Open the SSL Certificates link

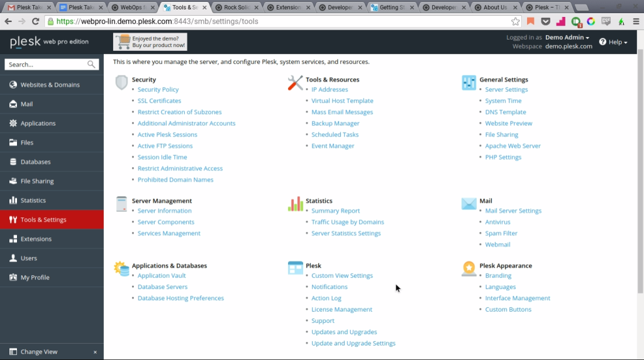pos(159,101)
